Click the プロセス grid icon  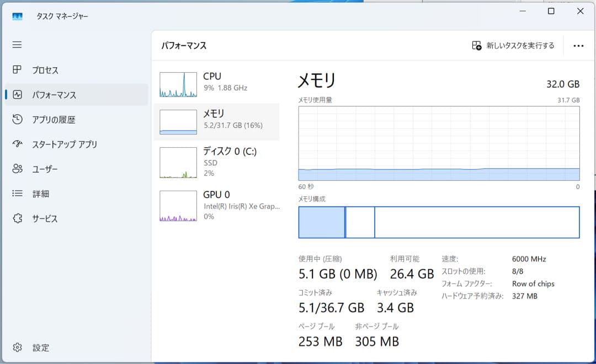pyautogui.click(x=17, y=70)
